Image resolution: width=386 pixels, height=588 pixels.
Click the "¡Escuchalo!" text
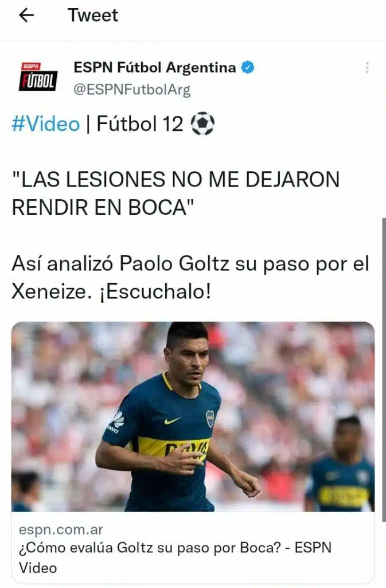[x=155, y=291]
